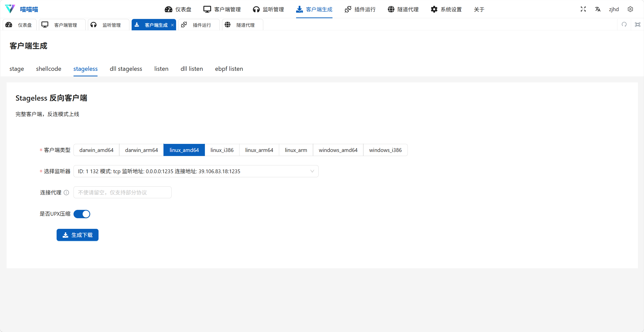The height and width of the screenshot is (332, 644).
Task: Select the stageless generation tab
Action: (x=85, y=69)
